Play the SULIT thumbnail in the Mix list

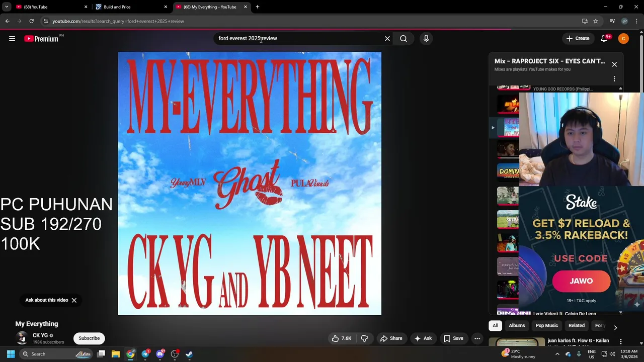tap(508, 219)
